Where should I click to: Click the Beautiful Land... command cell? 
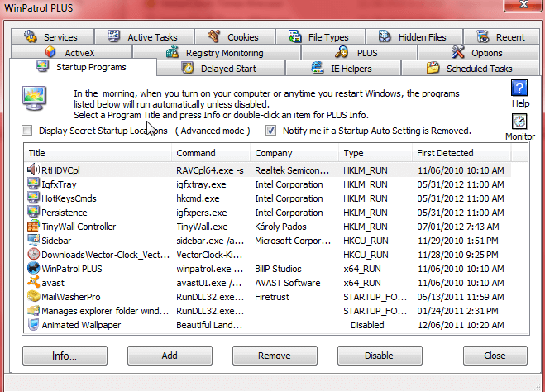209,325
